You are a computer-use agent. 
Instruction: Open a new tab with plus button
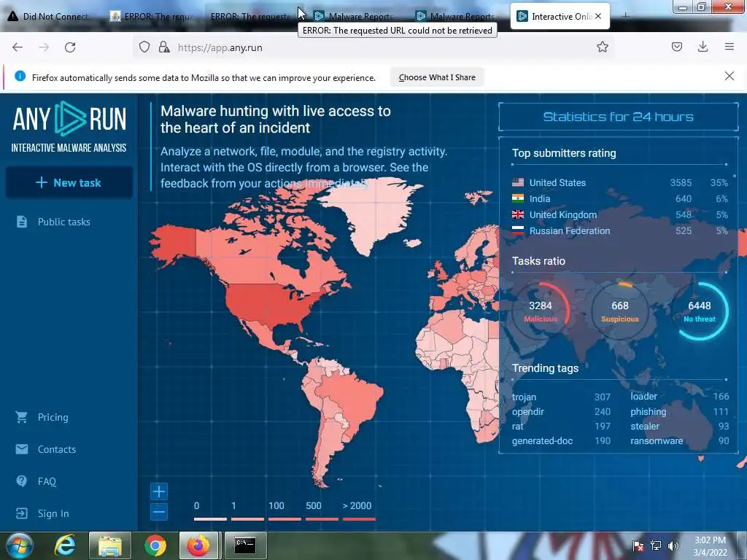tap(625, 16)
